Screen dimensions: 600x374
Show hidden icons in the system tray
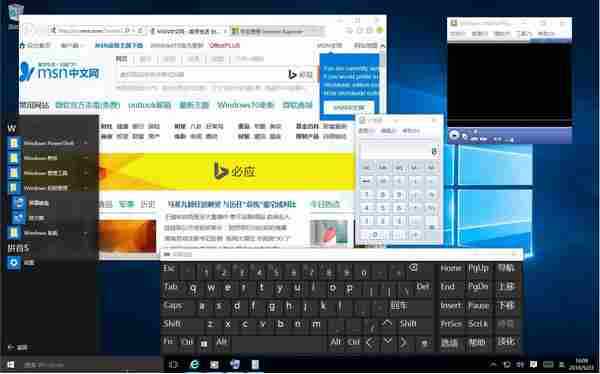(x=494, y=364)
